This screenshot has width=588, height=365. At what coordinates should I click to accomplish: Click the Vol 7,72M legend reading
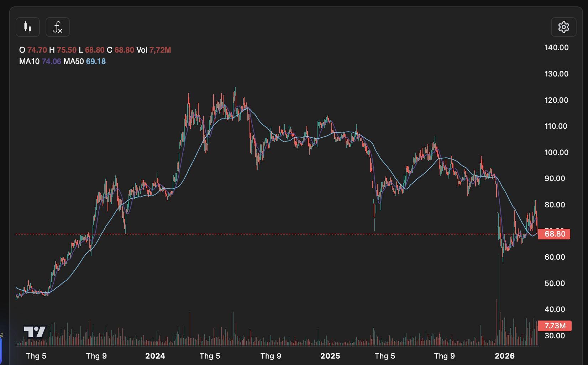pyautogui.click(x=153, y=50)
